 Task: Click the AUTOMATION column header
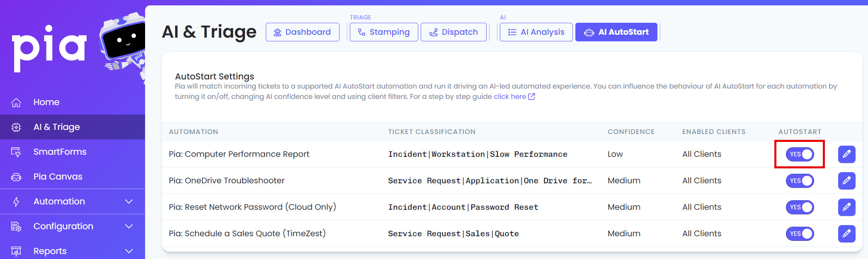pos(194,132)
